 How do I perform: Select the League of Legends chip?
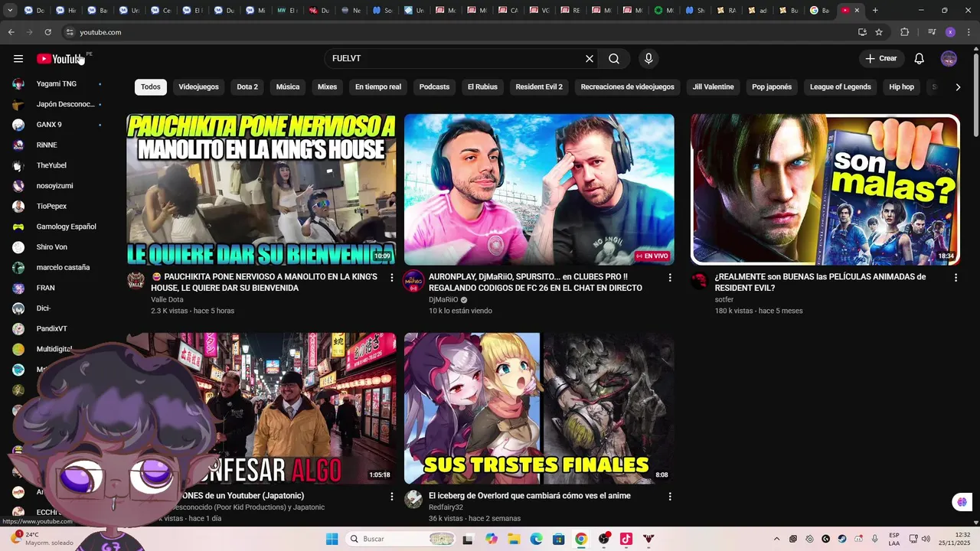click(x=841, y=87)
